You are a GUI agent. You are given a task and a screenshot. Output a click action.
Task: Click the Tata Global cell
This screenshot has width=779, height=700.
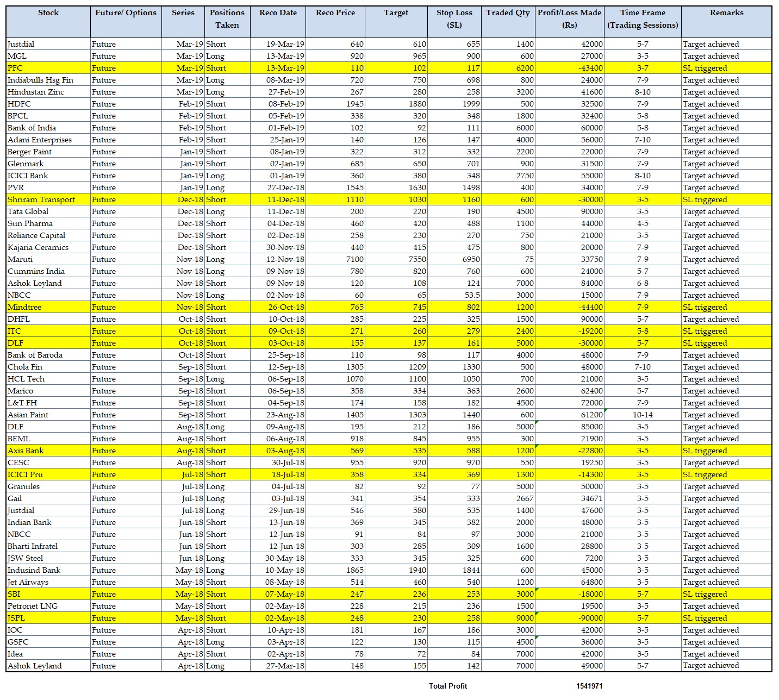point(48,211)
